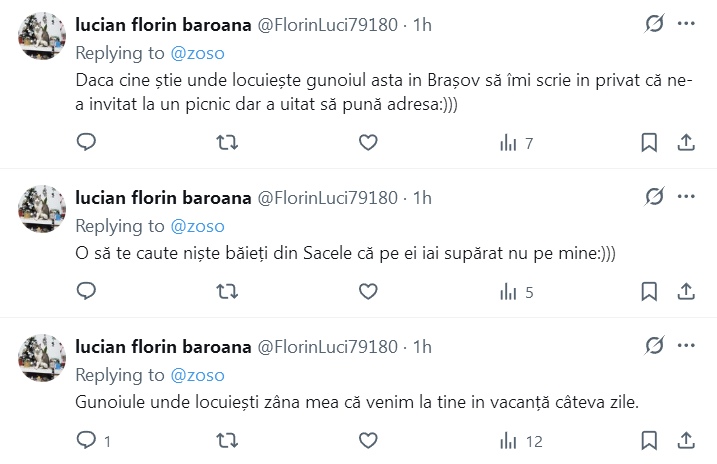Open more options on the Sacele tweet
Screen dimensions: 717x464
pos(686,196)
